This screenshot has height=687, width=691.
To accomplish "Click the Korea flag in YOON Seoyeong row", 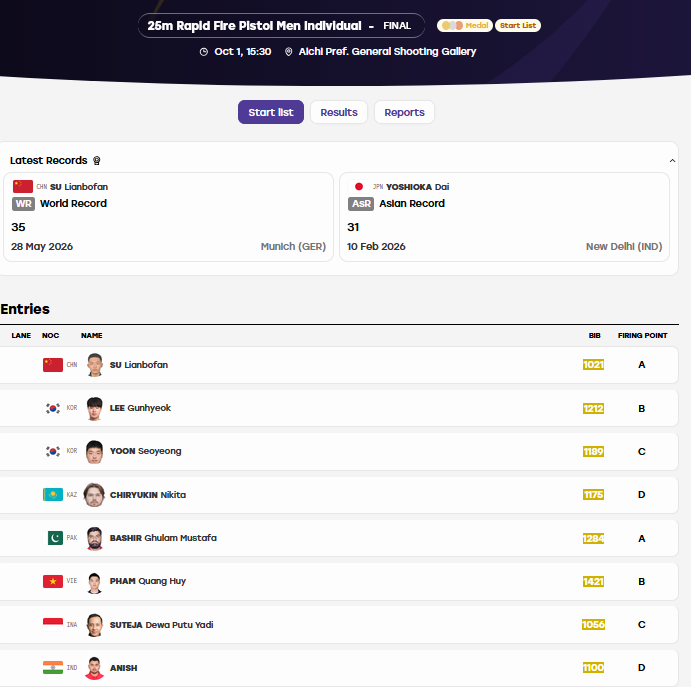I will [x=53, y=451].
